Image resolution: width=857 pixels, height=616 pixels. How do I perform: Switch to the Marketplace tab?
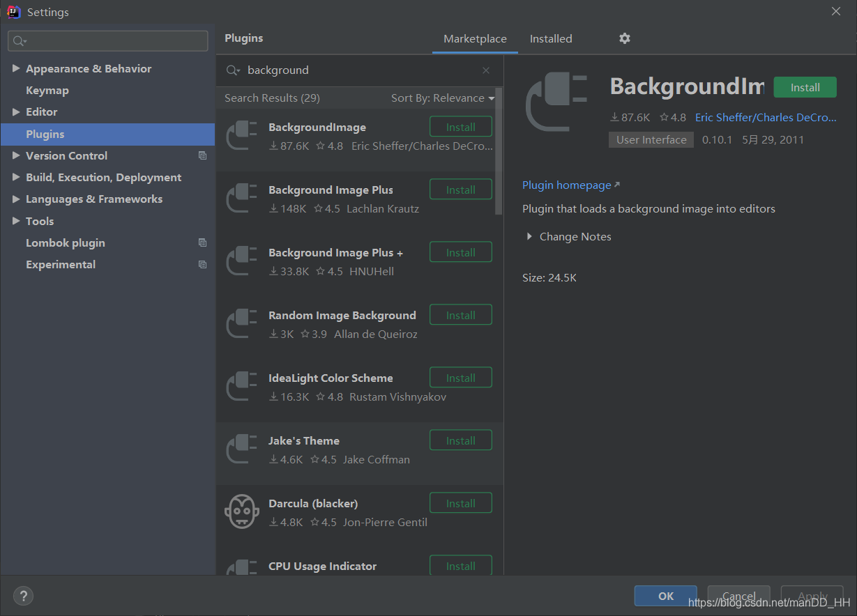coord(475,39)
